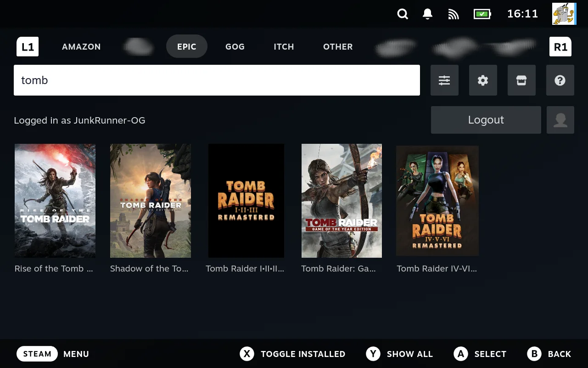
Task: Switch to the GOG tab
Action: click(x=235, y=47)
